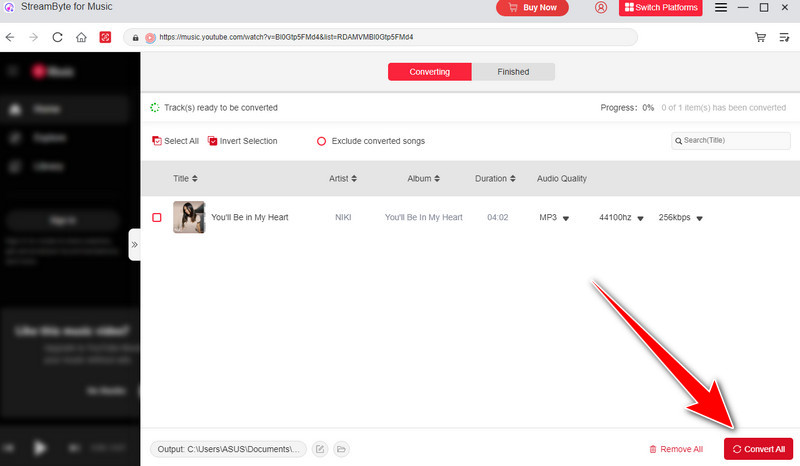
Task: Click Invert Selection
Action: 242,141
